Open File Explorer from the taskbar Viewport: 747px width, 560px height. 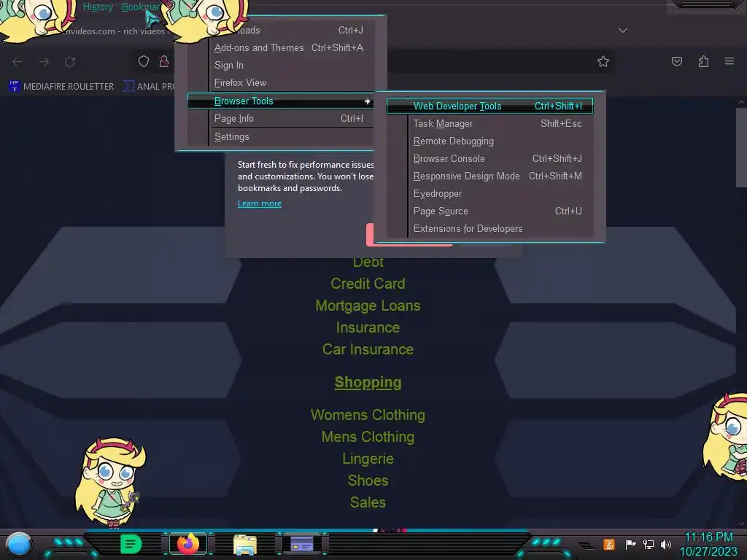pyautogui.click(x=245, y=544)
